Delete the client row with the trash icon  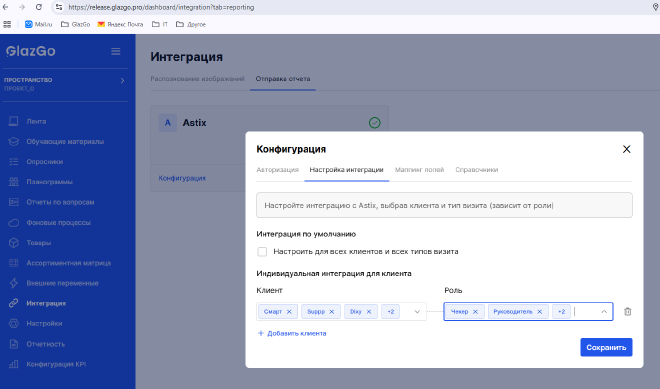628,312
